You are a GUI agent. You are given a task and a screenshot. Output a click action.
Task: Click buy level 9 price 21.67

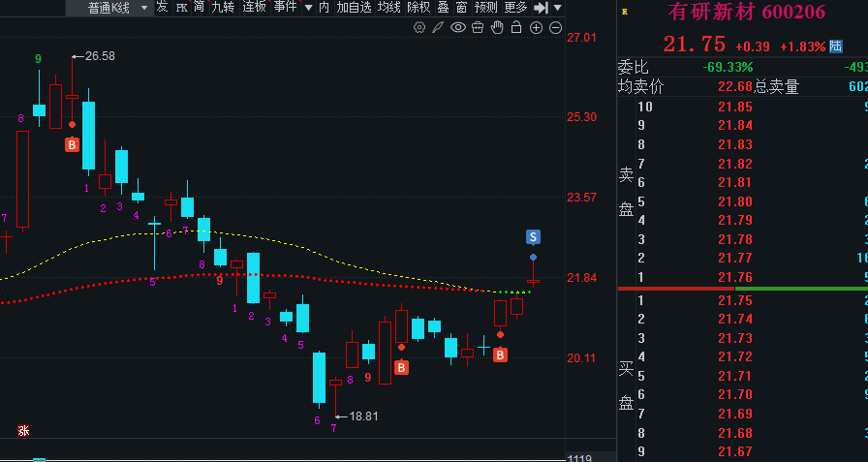(735, 451)
